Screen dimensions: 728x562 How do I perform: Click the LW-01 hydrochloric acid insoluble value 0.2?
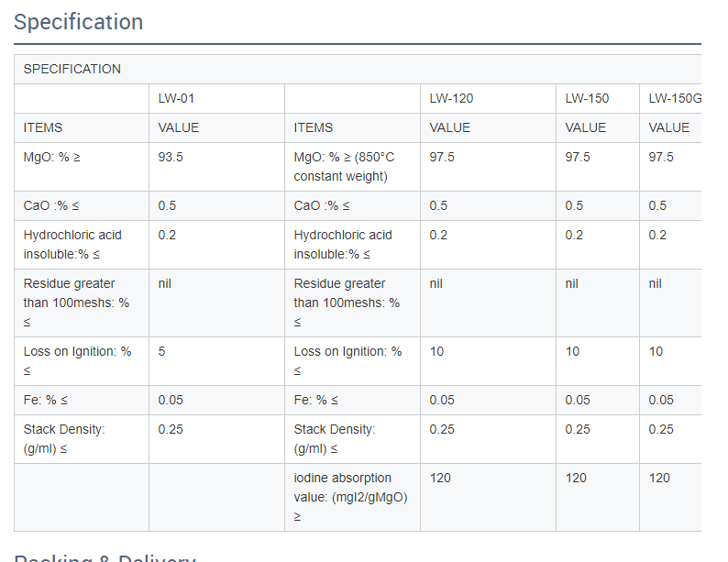[x=167, y=235]
